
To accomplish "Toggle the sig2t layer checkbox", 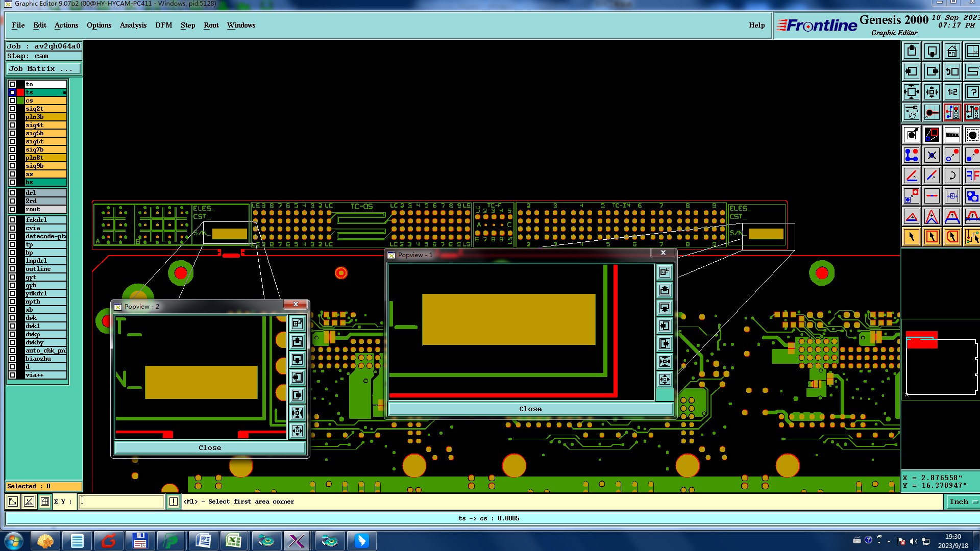I will 12,109.
